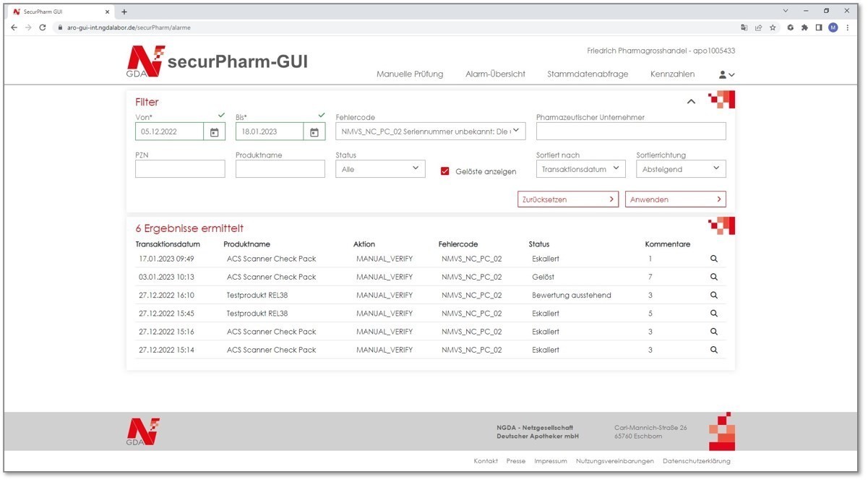Click the Pharmazeutischer Unternehmer input field
This screenshot has width=868, height=482.
(630, 131)
